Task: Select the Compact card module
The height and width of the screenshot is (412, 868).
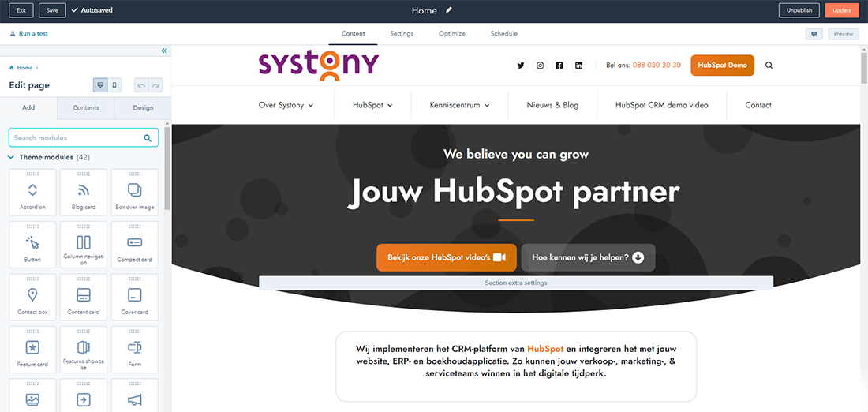Action: click(134, 245)
